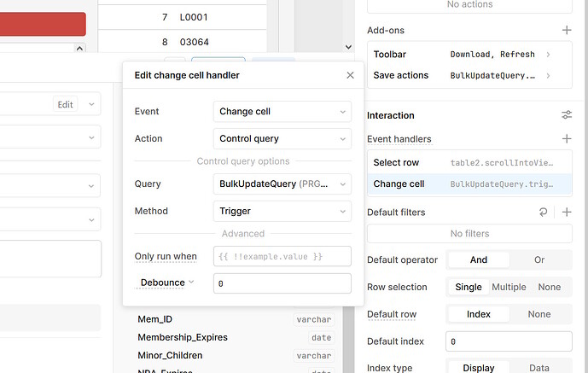The height and width of the screenshot is (373, 588).
Task: Close the Edit change cell handler popup
Action: (x=350, y=75)
